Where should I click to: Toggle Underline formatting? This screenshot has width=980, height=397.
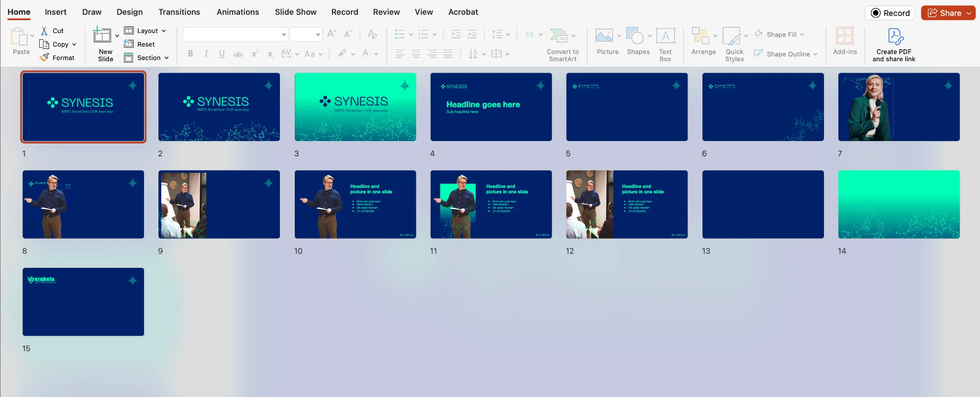pyautogui.click(x=222, y=54)
